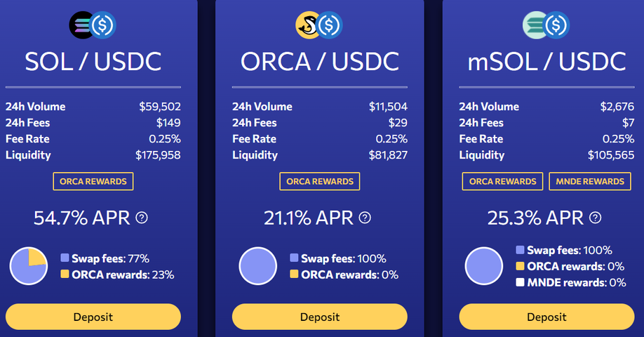Screen dimensions: 644x337
Task: Deposit into the mSOL / USDC pool
Action: point(546,317)
